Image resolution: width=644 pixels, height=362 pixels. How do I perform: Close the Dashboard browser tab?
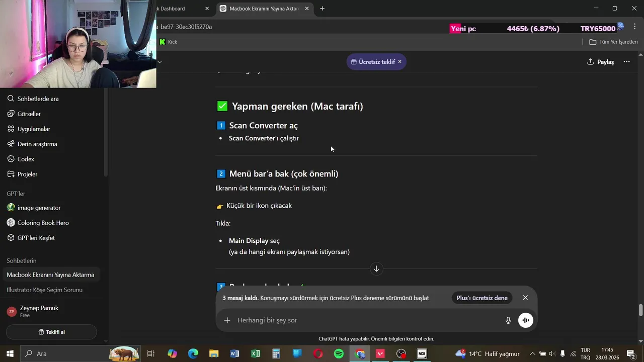[207, 9]
